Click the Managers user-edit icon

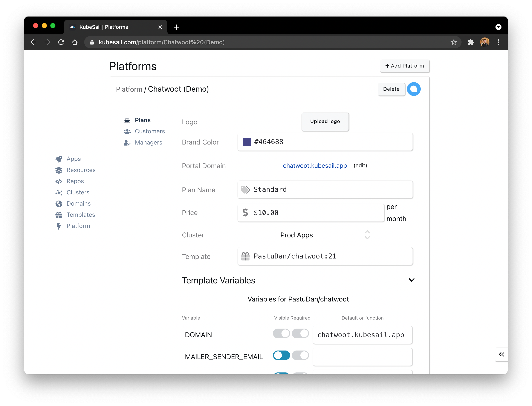click(127, 143)
